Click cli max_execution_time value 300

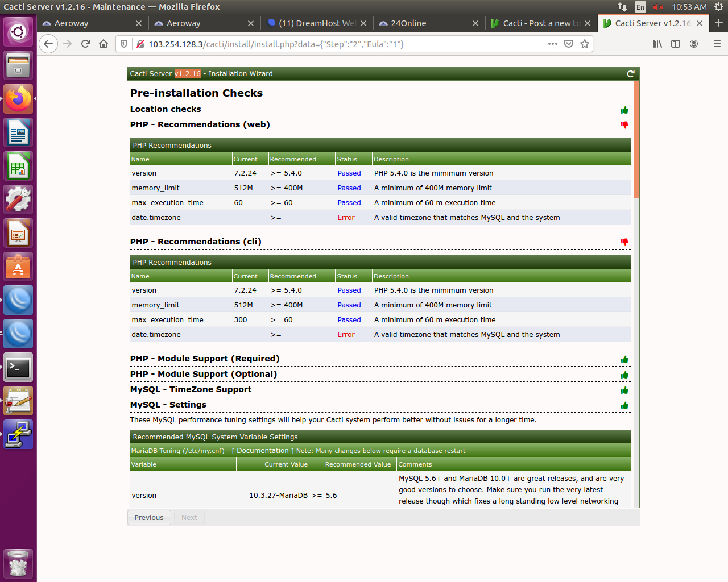click(241, 320)
